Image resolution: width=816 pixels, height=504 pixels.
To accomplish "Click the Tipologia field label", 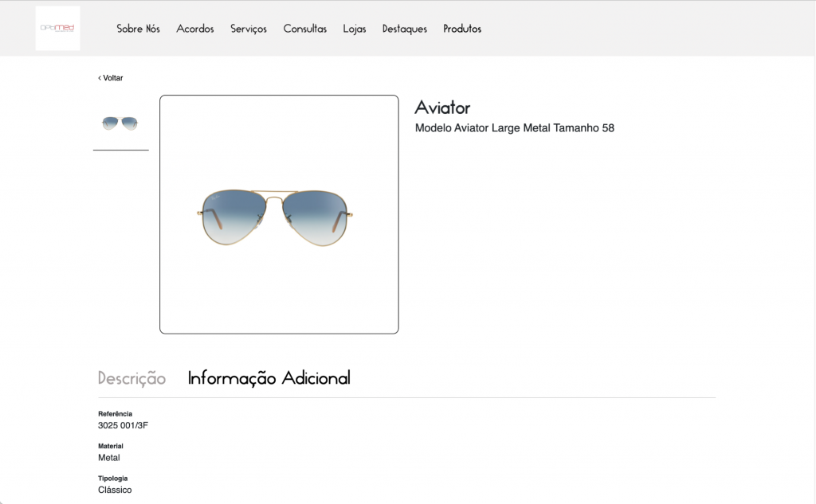I will click(113, 479).
